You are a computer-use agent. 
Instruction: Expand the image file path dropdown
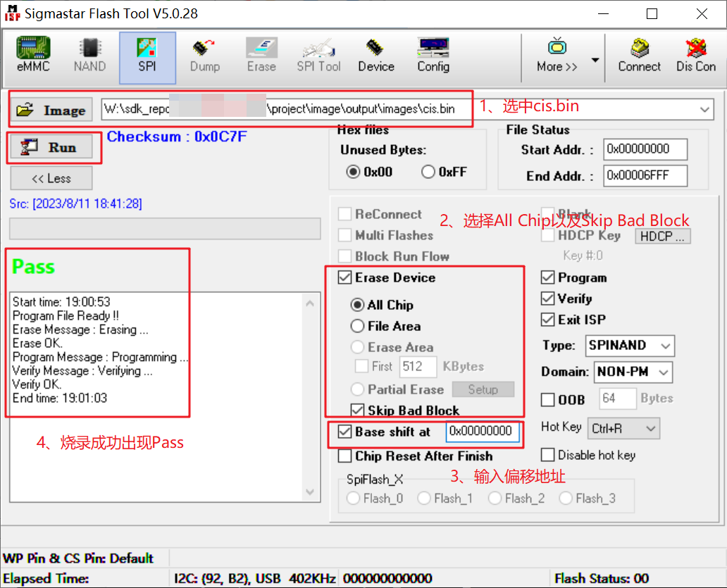coord(704,110)
